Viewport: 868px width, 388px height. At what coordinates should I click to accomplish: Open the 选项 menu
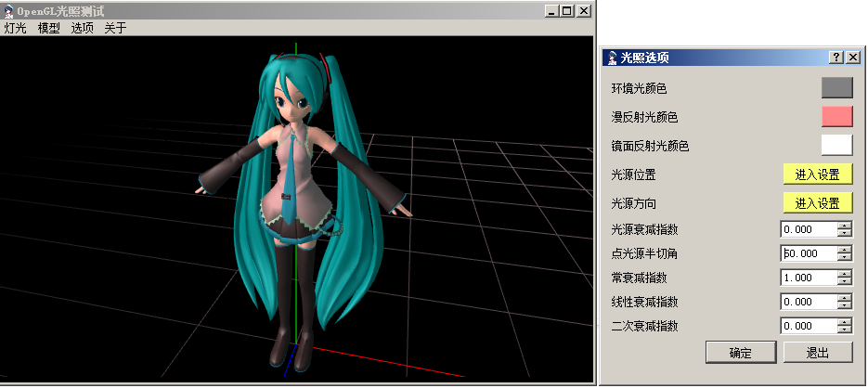[x=82, y=28]
